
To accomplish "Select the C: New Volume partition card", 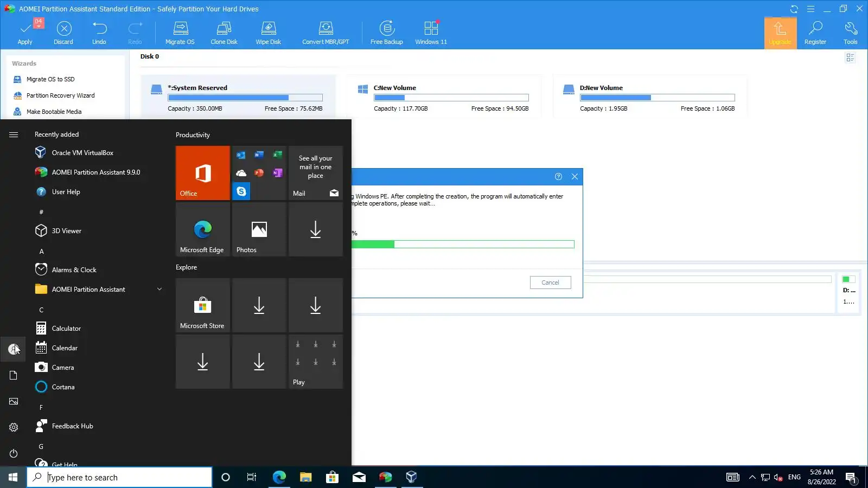I will (x=444, y=97).
